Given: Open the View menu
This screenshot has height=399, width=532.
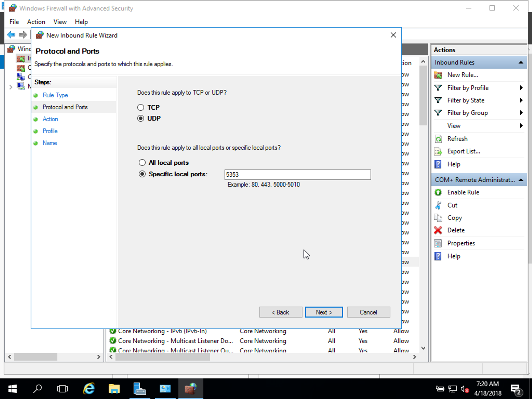Looking at the screenshot, I should (x=60, y=22).
